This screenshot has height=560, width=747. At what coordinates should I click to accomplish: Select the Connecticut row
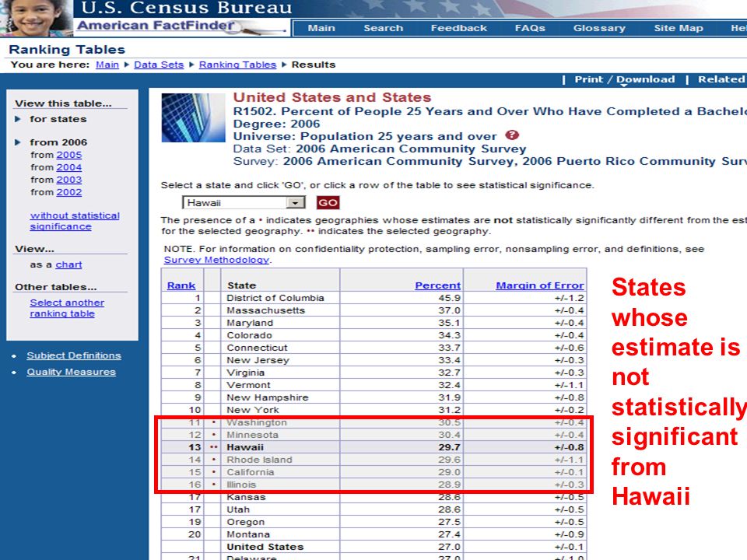click(374, 348)
